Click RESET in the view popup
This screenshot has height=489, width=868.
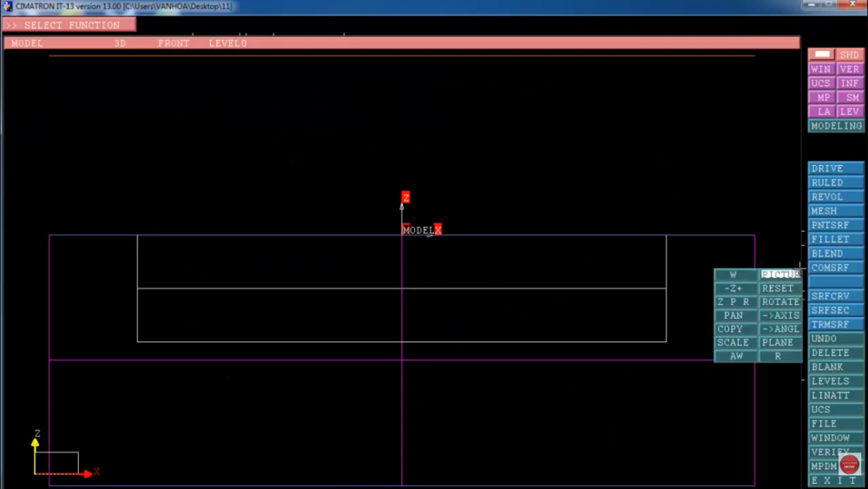point(780,288)
